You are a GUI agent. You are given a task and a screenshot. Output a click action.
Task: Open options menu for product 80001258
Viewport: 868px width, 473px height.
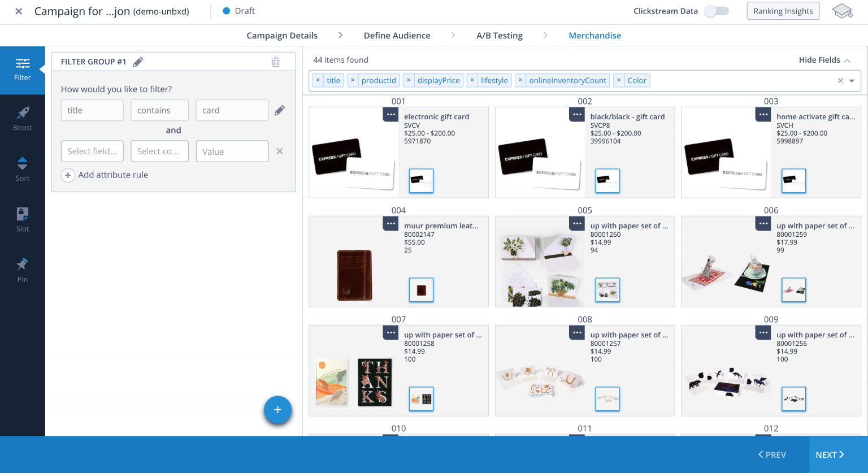point(390,332)
